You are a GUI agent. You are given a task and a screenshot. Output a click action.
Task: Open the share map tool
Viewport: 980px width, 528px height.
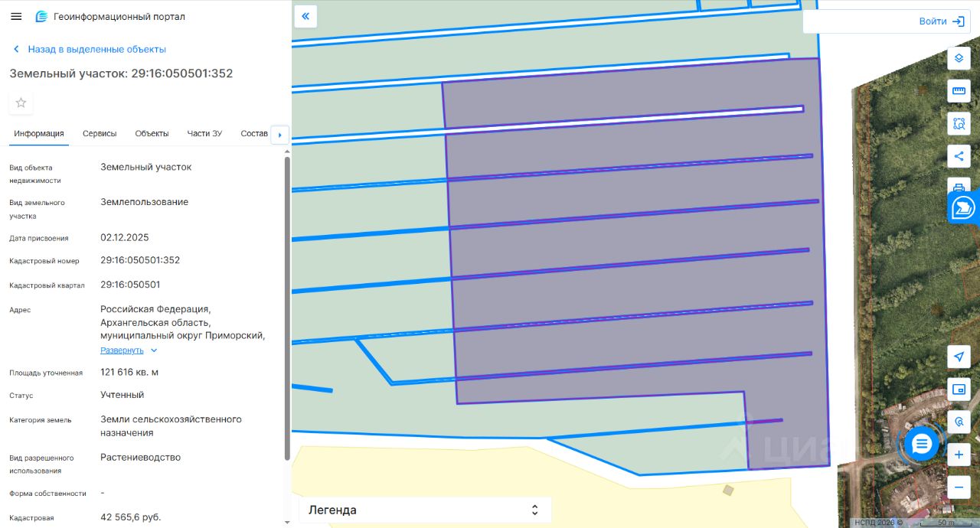[x=959, y=156]
